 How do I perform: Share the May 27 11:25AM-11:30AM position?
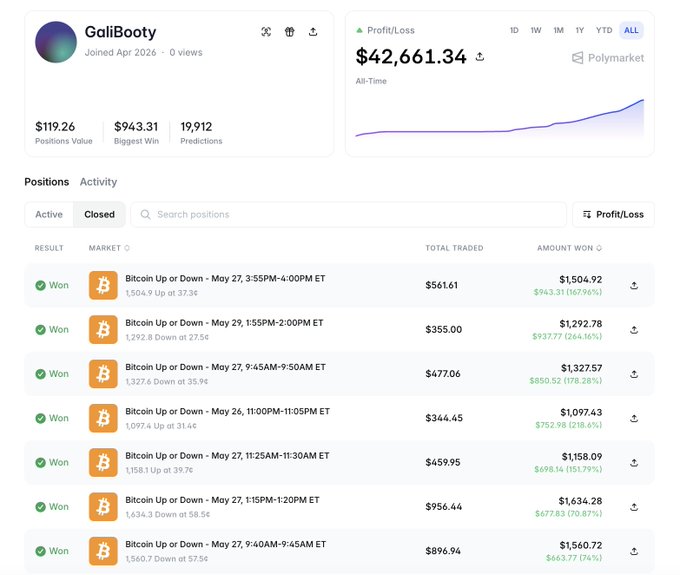tap(634, 462)
